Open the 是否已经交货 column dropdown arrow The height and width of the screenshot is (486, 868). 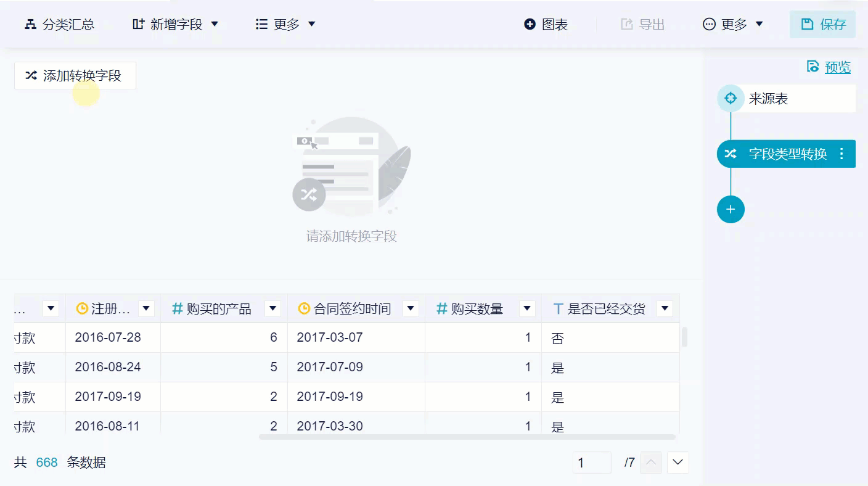pyautogui.click(x=665, y=308)
